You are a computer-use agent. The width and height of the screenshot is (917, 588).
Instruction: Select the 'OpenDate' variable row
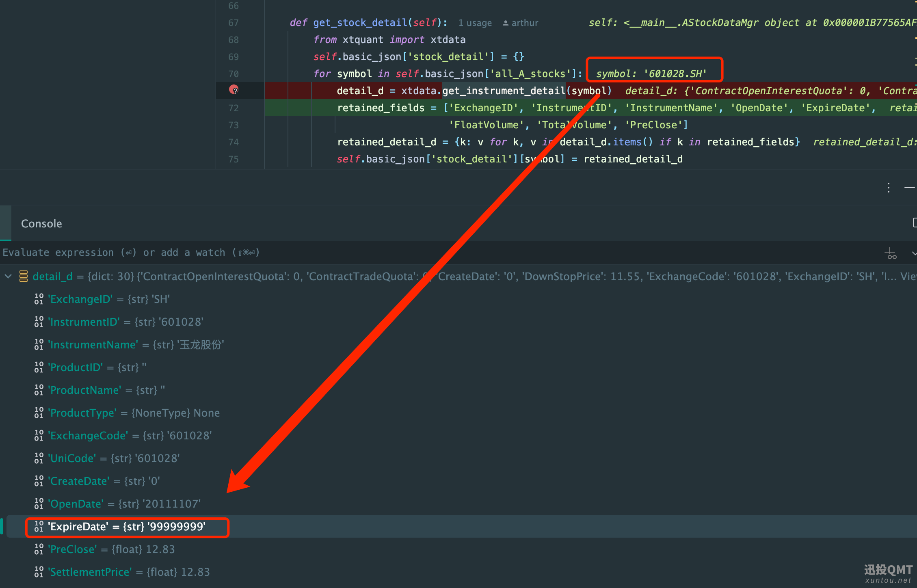(461, 504)
